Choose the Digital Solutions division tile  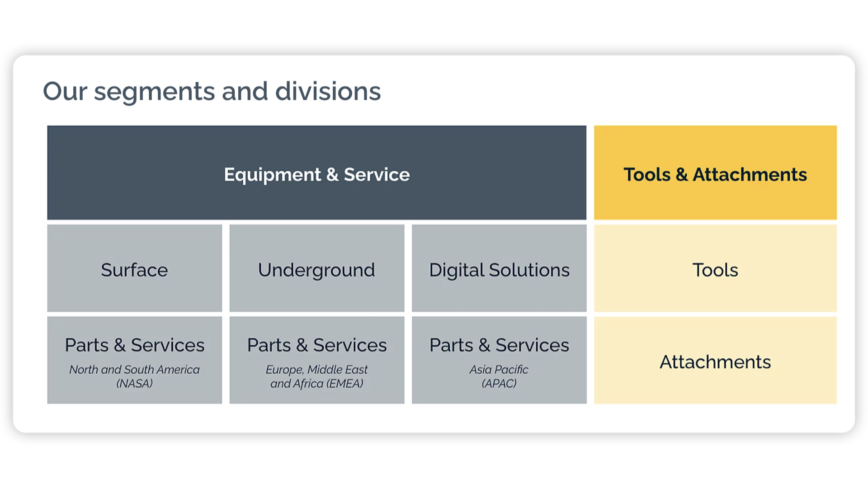tap(499, 268)
